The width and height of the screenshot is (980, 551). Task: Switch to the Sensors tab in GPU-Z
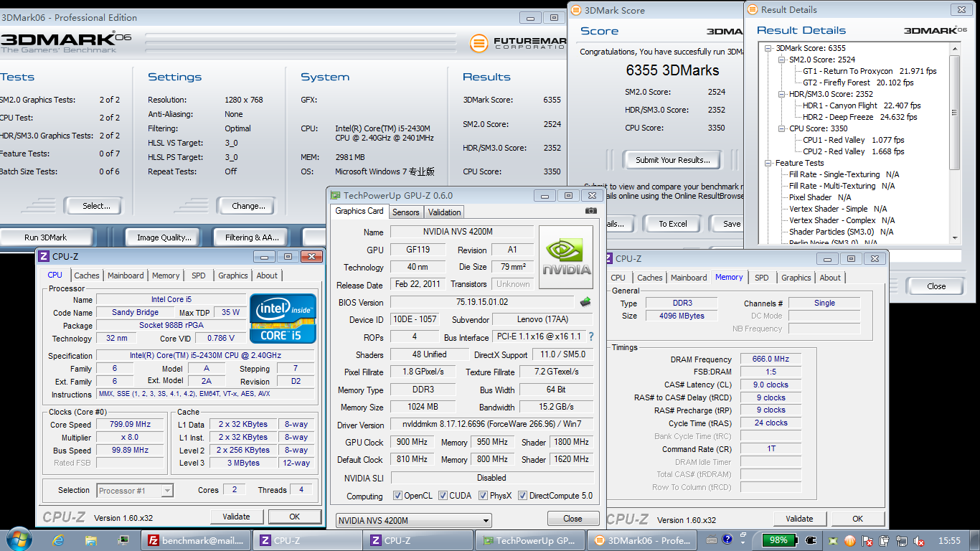(405, 212)
